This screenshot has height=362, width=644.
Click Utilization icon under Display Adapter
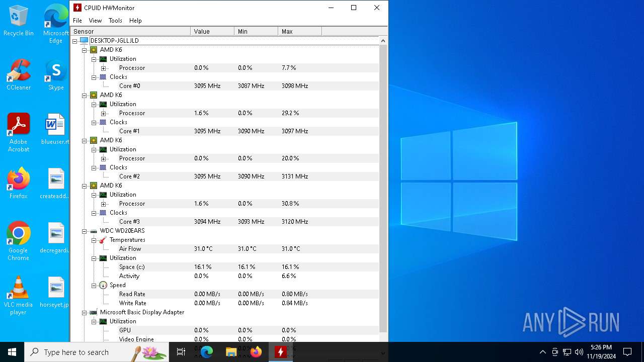(x=103, y=321)
